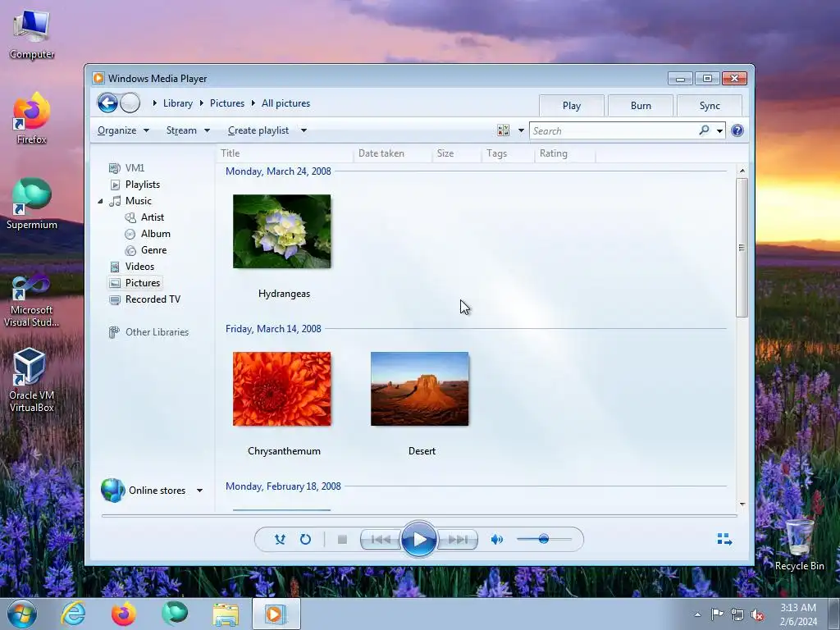Switch to Now Playing mode icon
The height and width of the screenshot is (630, 840).
pos(724,540)
